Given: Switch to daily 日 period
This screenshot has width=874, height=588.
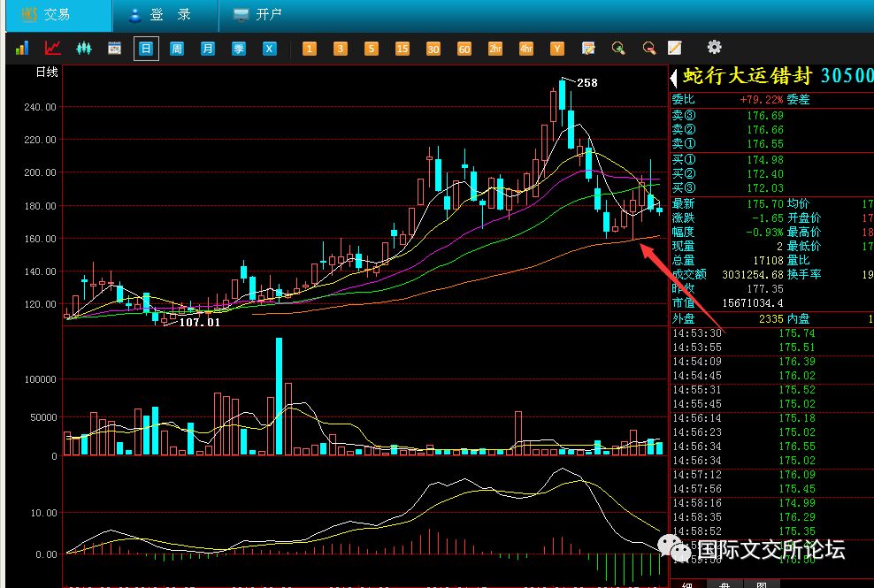Looking at the screenshot, I should tap(146, 49).
